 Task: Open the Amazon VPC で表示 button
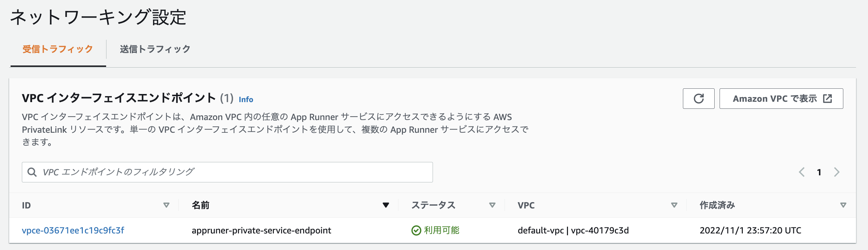[x=775, y=99]
